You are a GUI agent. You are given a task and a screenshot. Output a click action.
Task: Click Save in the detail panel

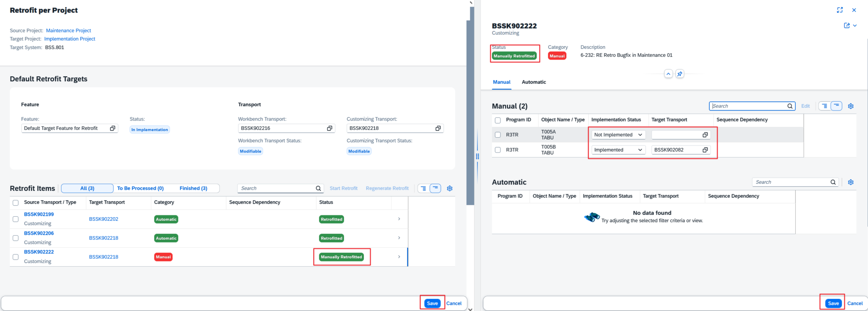tap(833, 303)
